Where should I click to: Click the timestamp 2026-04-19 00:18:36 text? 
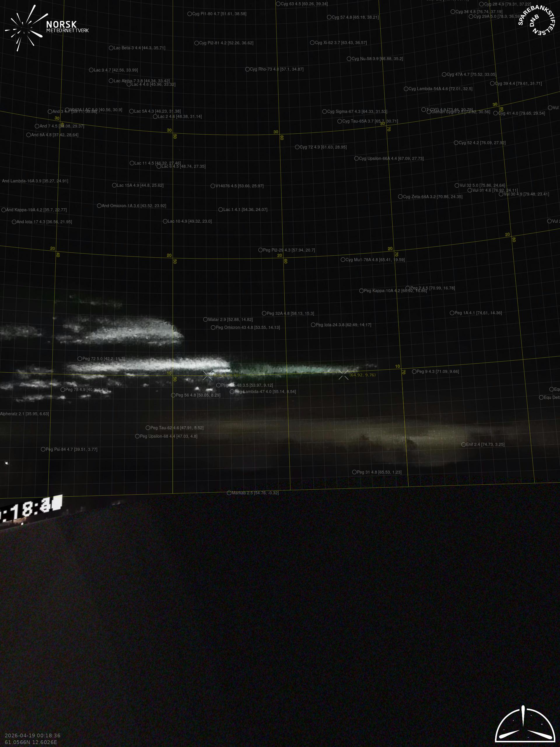click(x=32, y=736)
